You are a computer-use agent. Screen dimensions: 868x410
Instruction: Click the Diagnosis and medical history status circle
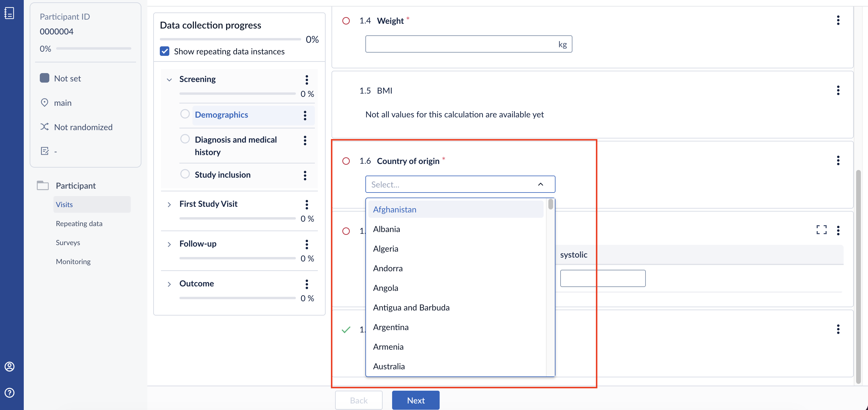185,139
